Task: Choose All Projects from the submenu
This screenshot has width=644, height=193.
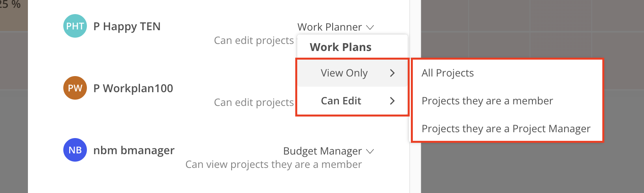Action: tap(447, 73)
